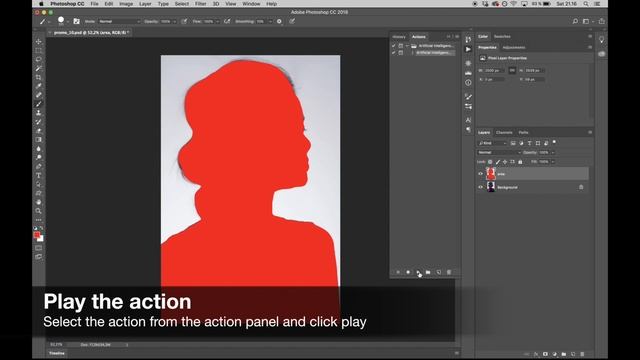Create a new action set with the folder icon

[x=428, y=272]
